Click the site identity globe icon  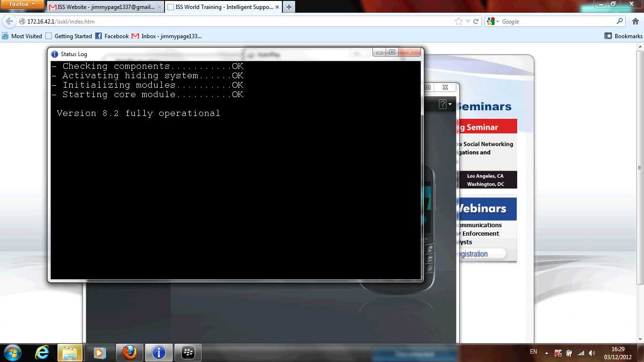22,22
